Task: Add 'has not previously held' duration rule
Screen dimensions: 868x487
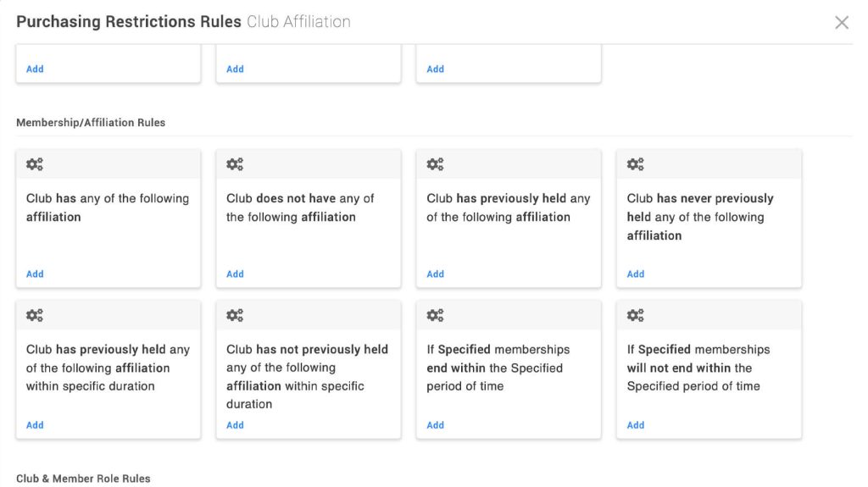Action: [x=235, y=425]
